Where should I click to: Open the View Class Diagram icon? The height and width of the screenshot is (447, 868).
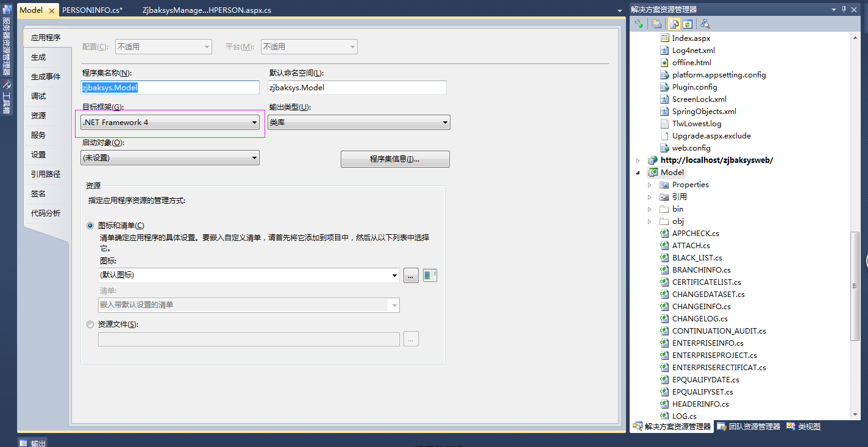pyautogui.click(x=705, y=24)
